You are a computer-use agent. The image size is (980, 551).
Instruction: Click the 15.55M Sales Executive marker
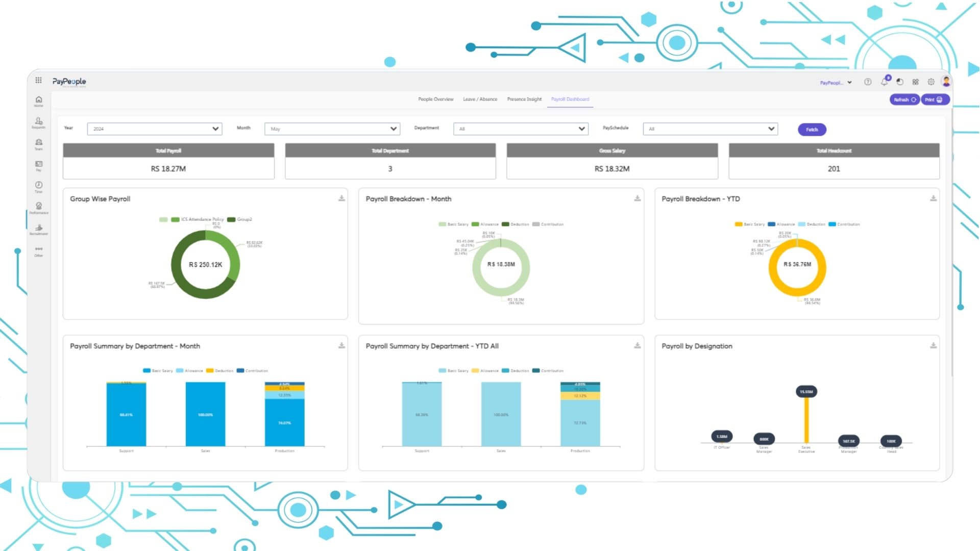[806, 392]
